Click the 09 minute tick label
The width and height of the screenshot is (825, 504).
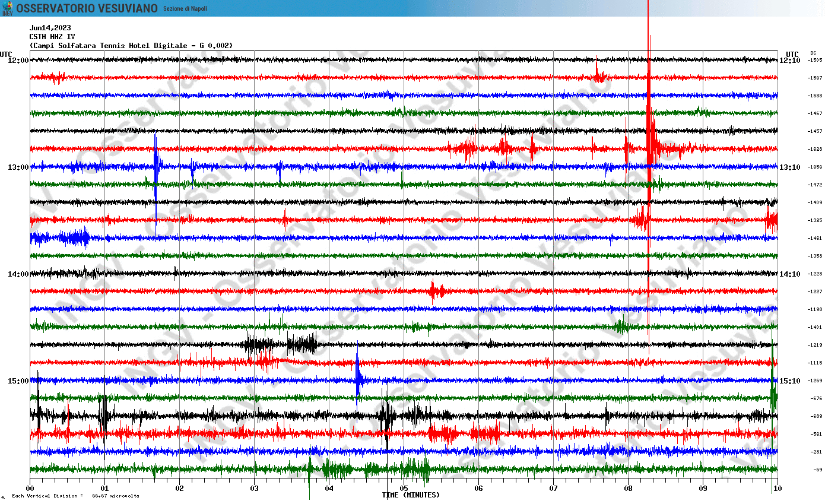tap(703, 489)
